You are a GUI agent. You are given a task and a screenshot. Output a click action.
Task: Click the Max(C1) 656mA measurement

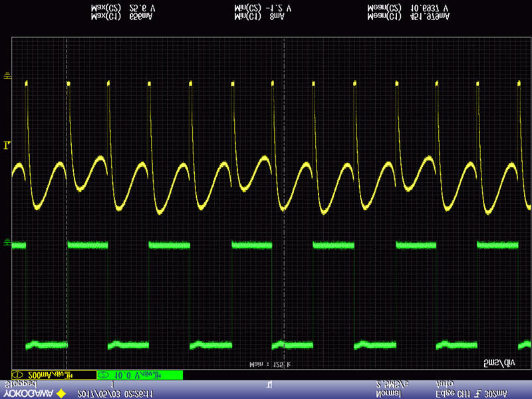(122, 17)
